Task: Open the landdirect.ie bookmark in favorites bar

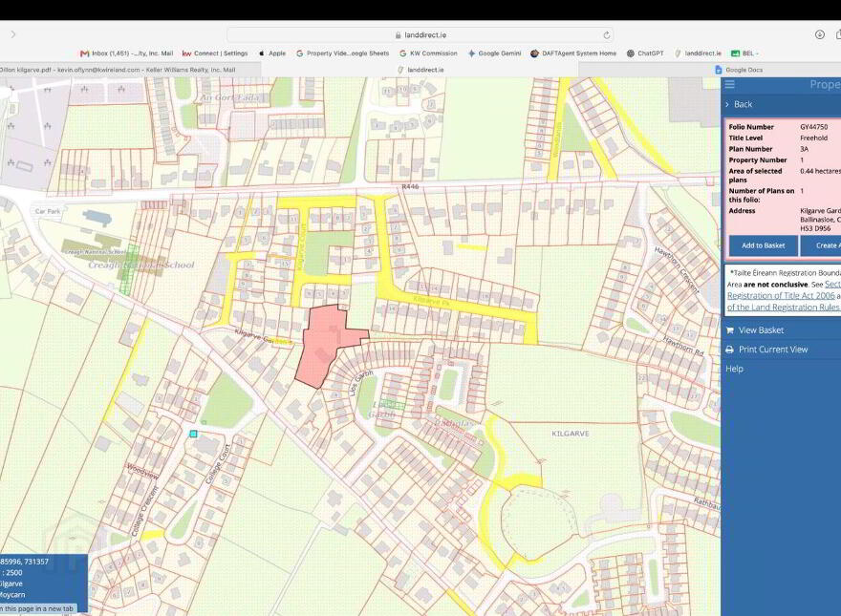Action: [698, 53]
